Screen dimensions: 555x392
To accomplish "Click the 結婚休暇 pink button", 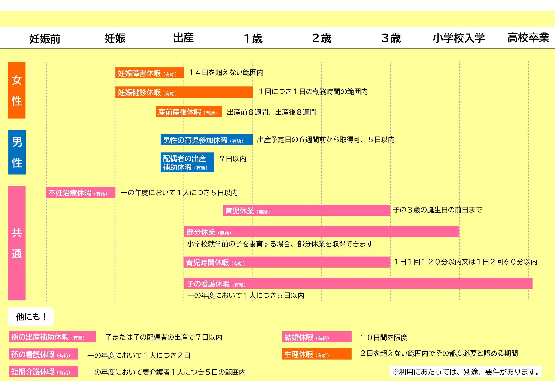I will click(x=317, y=337).
